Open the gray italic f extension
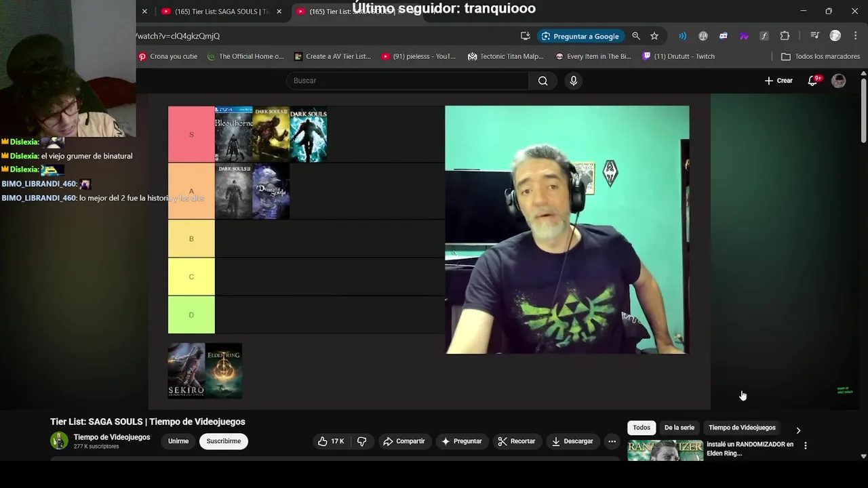The image size is (868, 488). tap(764, 36)
